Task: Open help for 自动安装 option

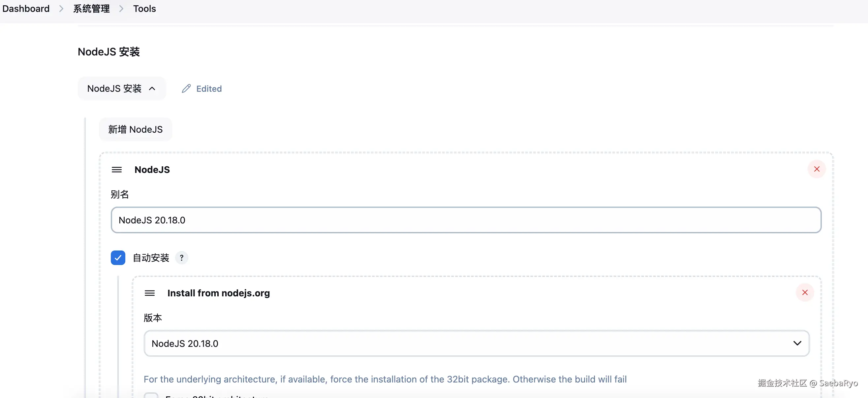Action: [182, 258]
